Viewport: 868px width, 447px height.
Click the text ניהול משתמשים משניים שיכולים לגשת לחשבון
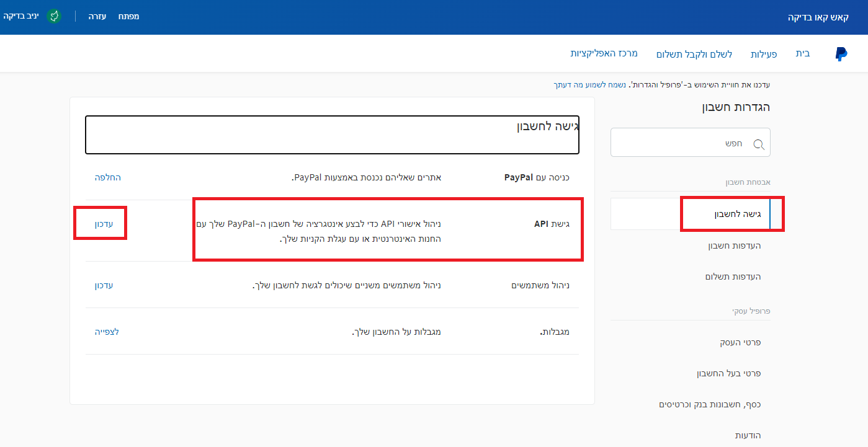coord(347,285)
